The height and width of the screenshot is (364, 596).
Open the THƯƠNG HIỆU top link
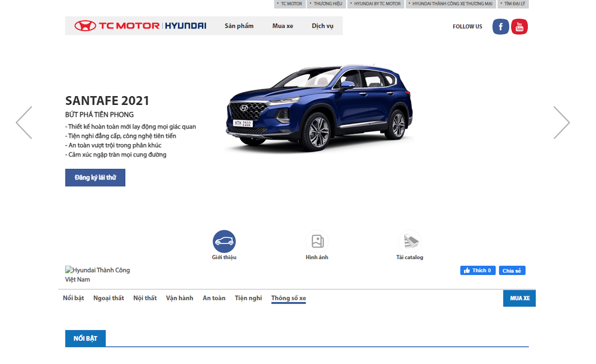[326, 4]
